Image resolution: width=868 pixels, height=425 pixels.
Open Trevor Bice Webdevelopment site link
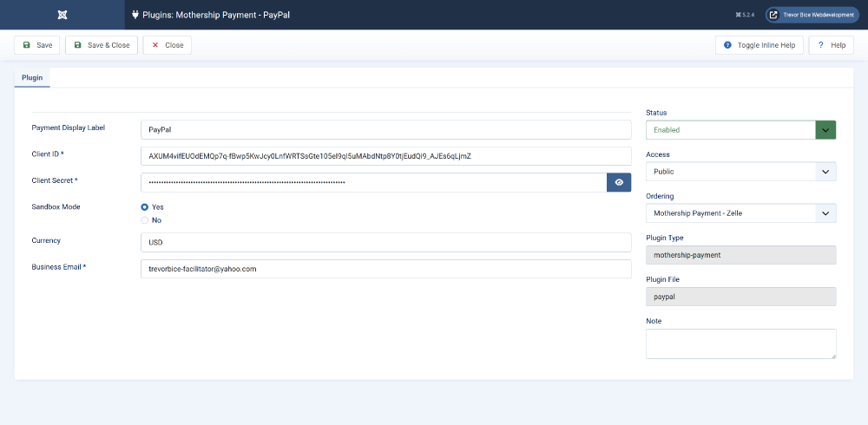(812, 15)
